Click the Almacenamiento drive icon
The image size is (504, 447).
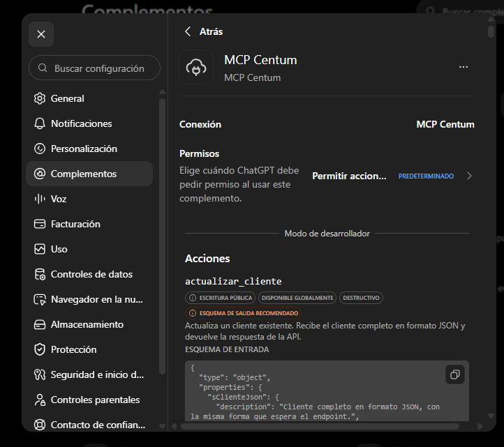[40, 324]
